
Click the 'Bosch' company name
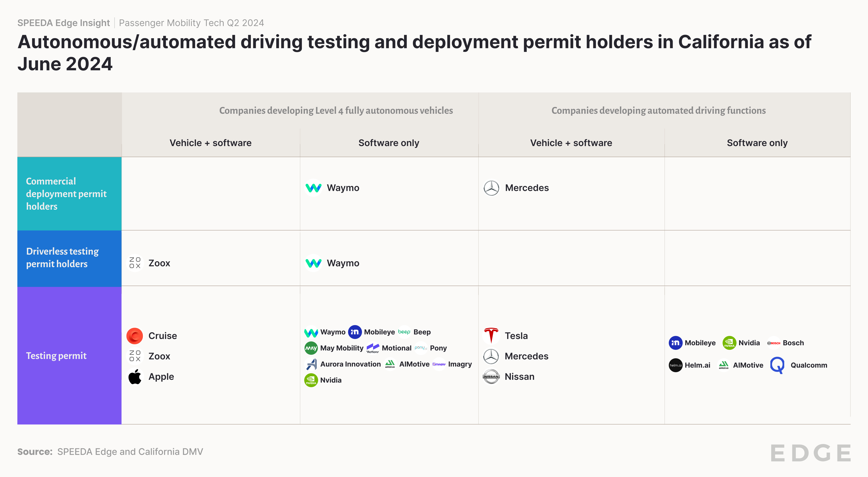click(x=794, y=343)
